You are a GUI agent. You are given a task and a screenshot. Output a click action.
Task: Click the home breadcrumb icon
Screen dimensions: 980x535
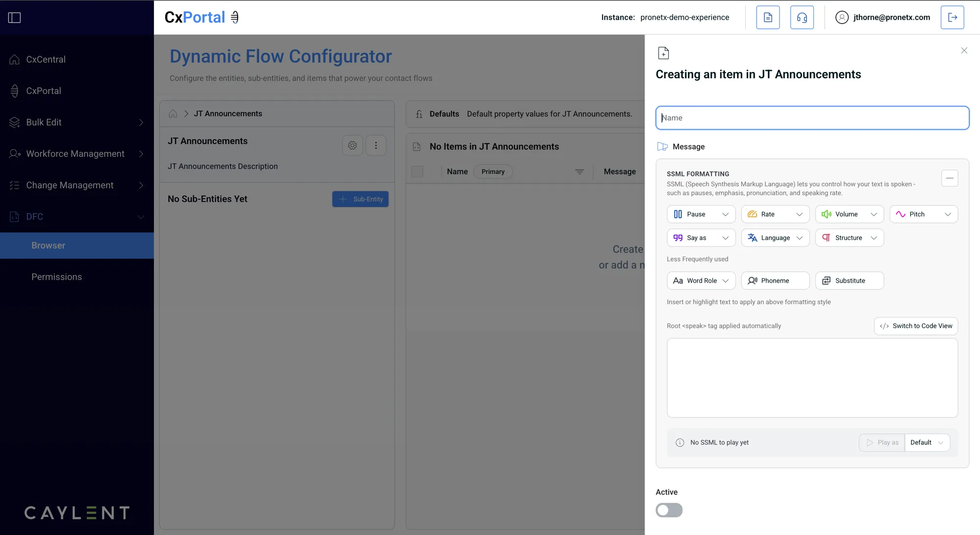pyautogui.click(x=173, y=114)
